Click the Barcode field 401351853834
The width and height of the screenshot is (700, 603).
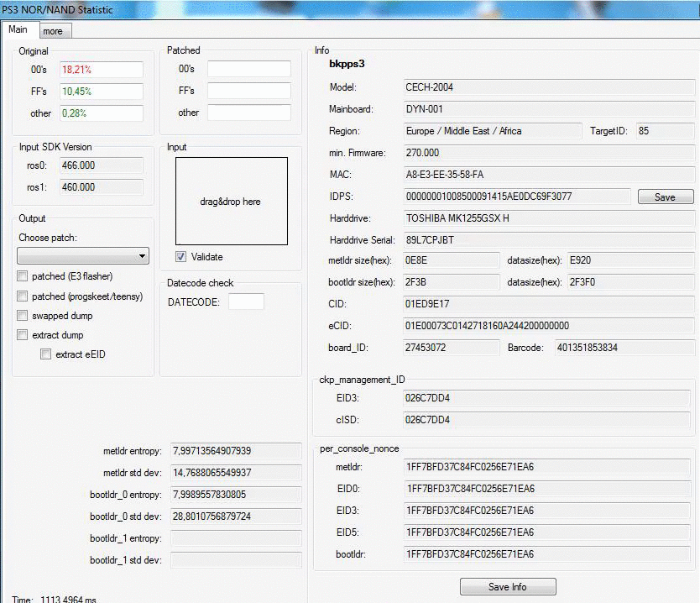pyautogui.click(x=624, y=348)
